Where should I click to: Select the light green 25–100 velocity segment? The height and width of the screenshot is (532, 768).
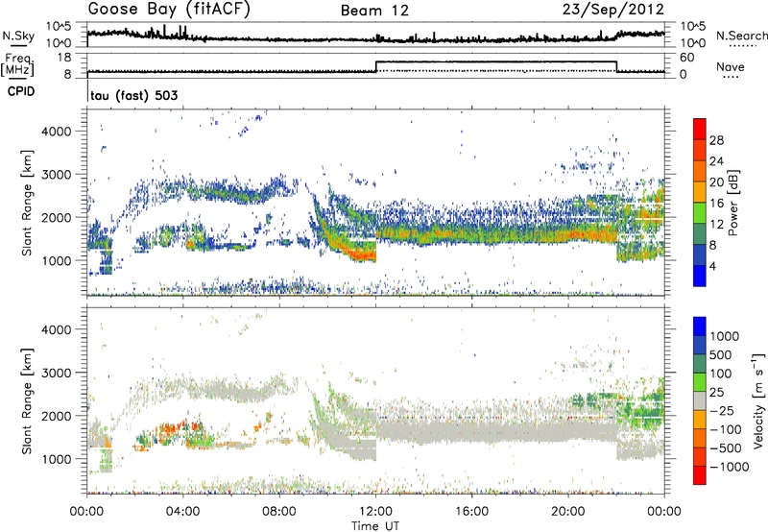tap(700, 382)
